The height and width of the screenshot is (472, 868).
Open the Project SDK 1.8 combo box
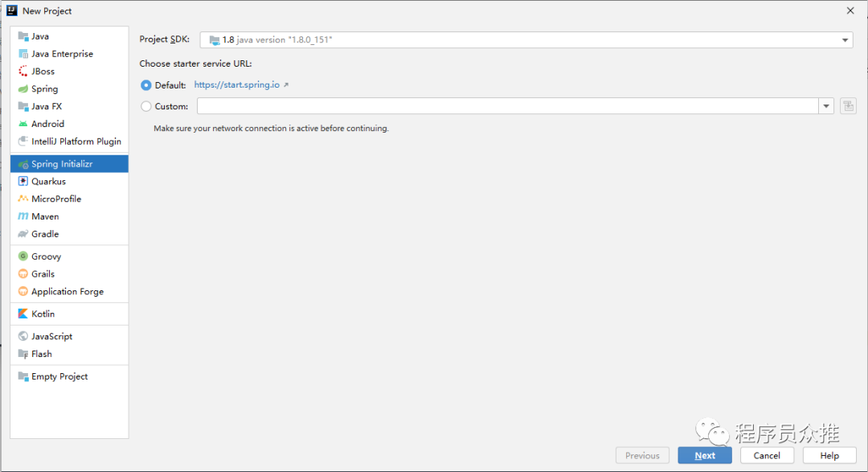(x=526, y=40)
